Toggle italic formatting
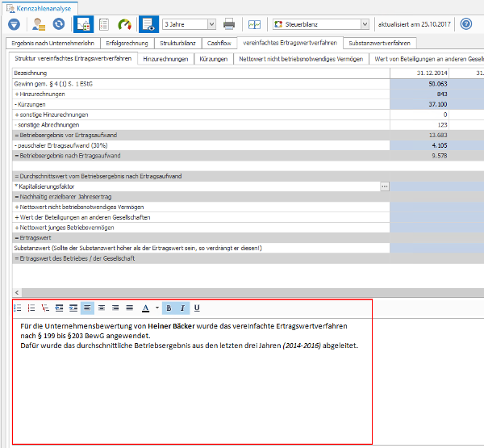This screenshot has height=448, width=484. 183,308
